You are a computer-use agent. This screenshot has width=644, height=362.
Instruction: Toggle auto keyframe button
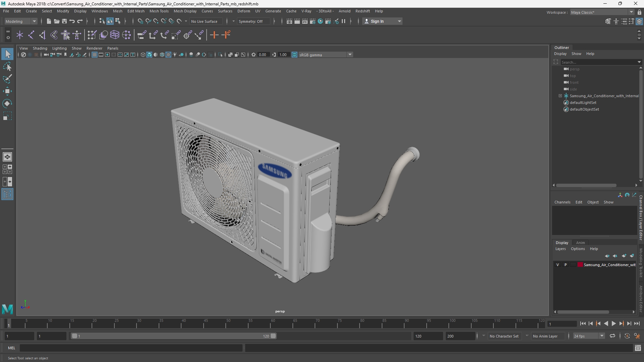627,336
